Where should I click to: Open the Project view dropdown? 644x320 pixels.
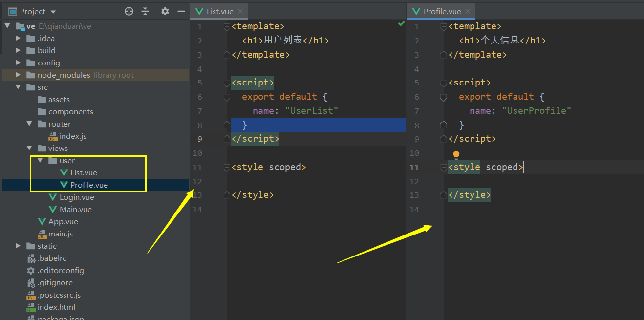click(53, 12)
